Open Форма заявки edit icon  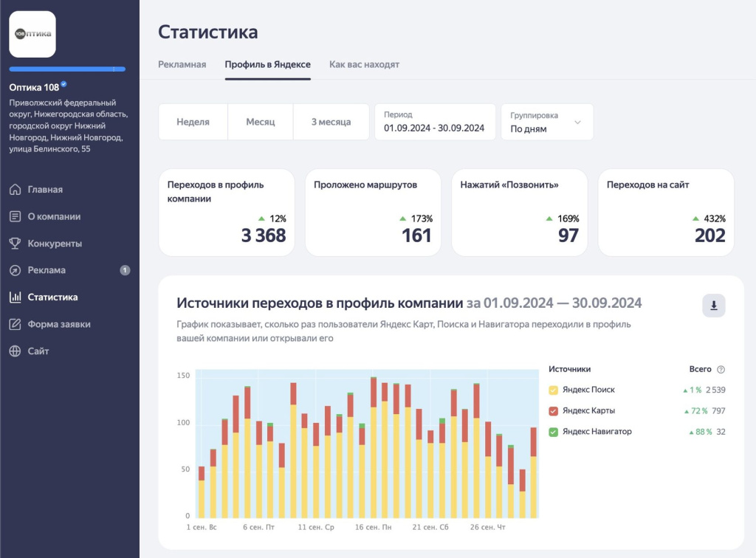pos(15,324)
